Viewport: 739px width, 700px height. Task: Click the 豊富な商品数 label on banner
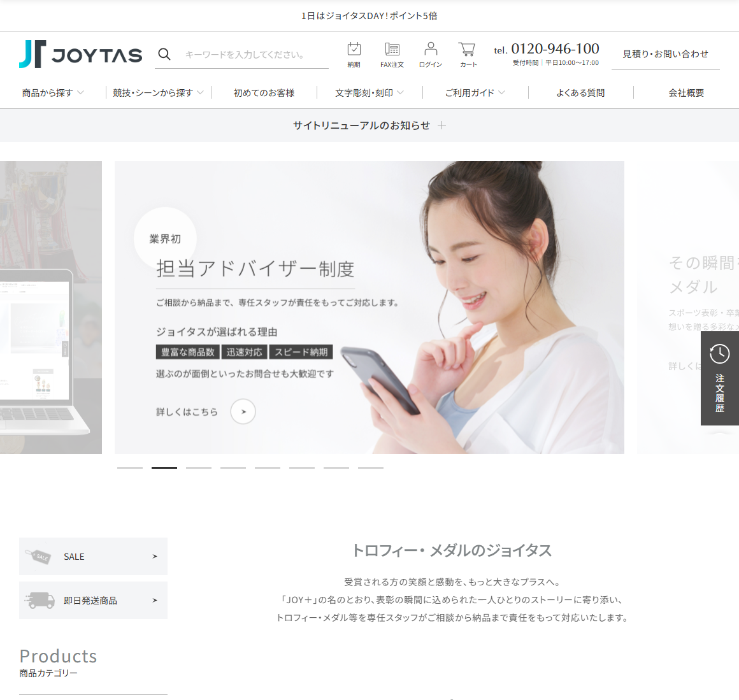coord(187,352)
